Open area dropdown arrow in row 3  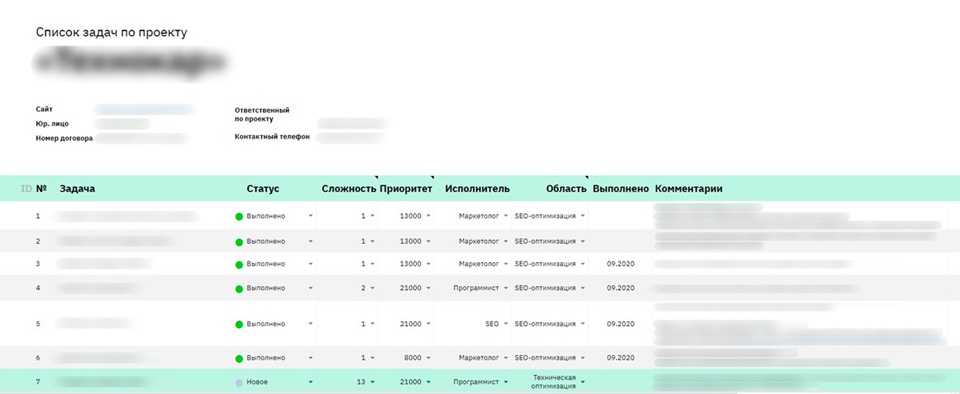(583, 264)
